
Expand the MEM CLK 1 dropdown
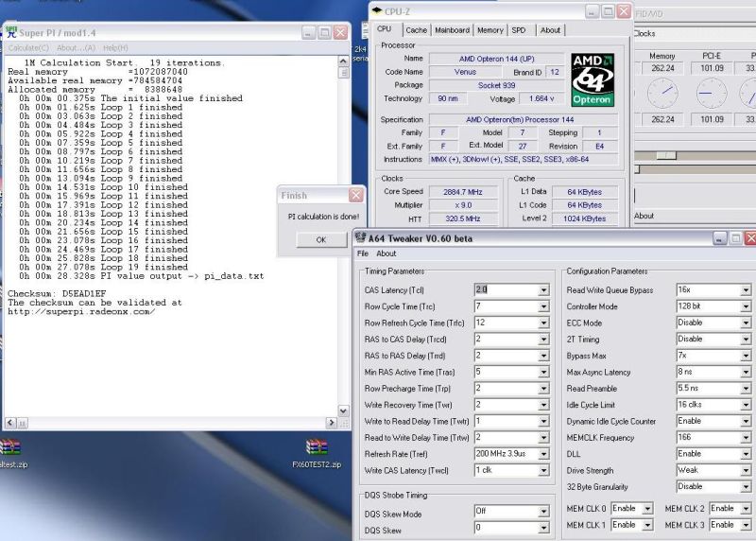tap(647, 525)
